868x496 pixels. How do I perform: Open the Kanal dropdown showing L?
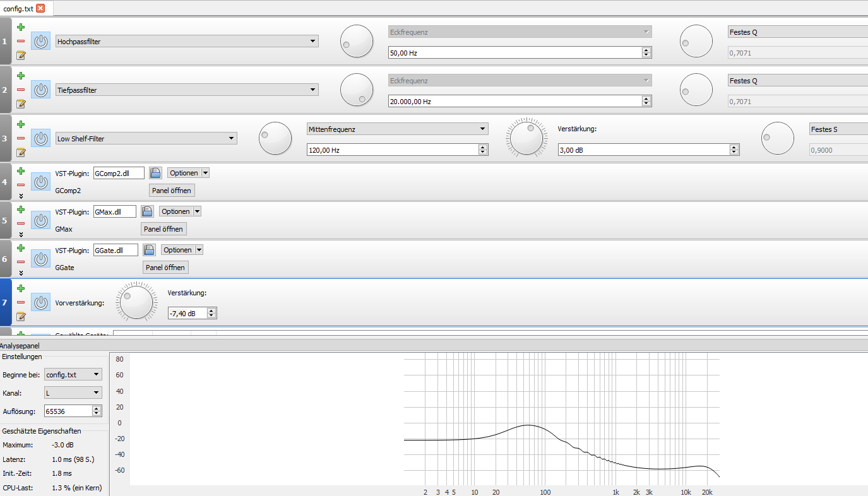click(73, 393)
